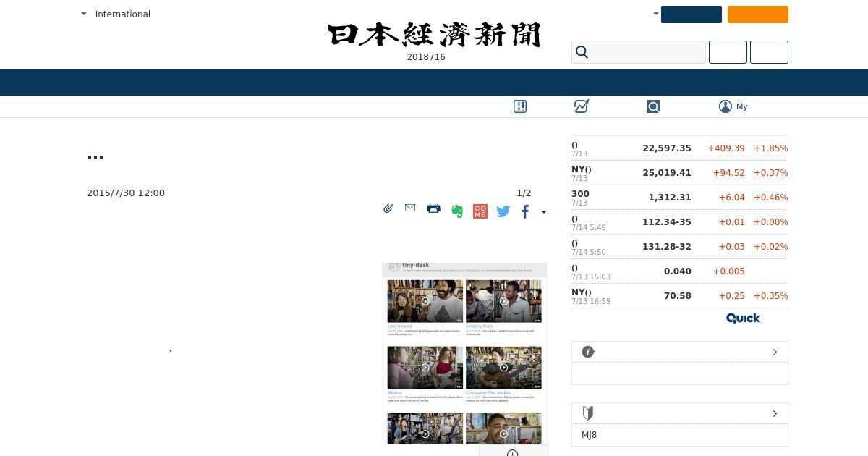Open the NY row showing 70.58
The image size is (868, 456).
click(680, 296)
